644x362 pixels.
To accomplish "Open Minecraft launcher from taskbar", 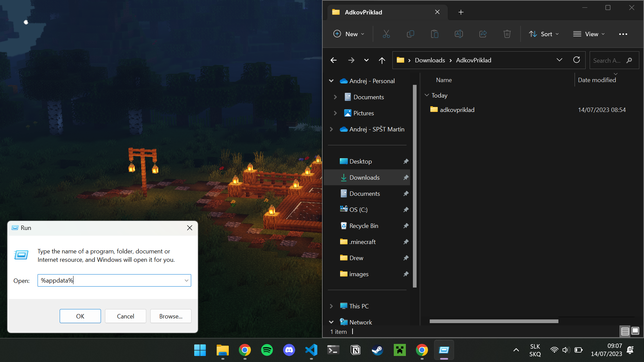I will [x=399, y=350].
